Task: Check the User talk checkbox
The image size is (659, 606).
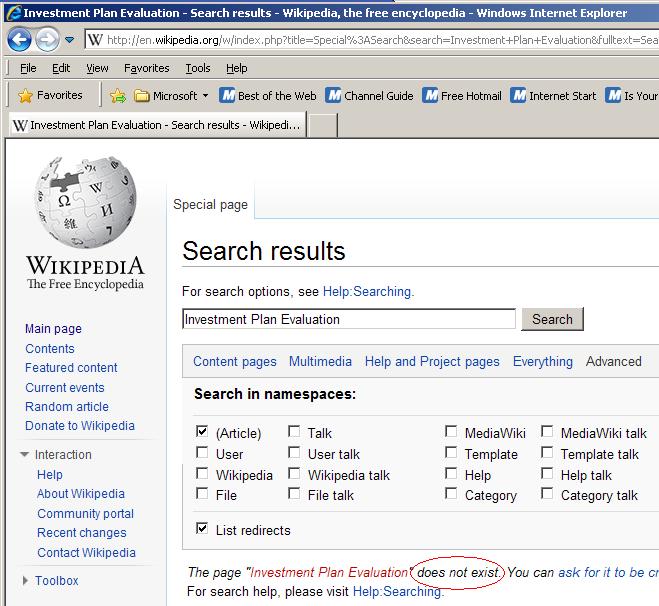Action: click(294, 452)
